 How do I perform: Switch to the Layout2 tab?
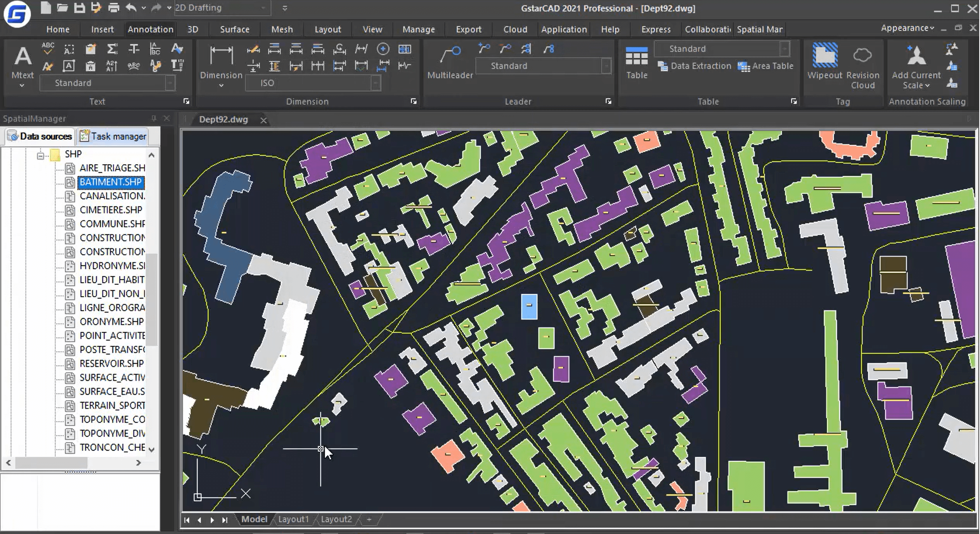point(336,519)
